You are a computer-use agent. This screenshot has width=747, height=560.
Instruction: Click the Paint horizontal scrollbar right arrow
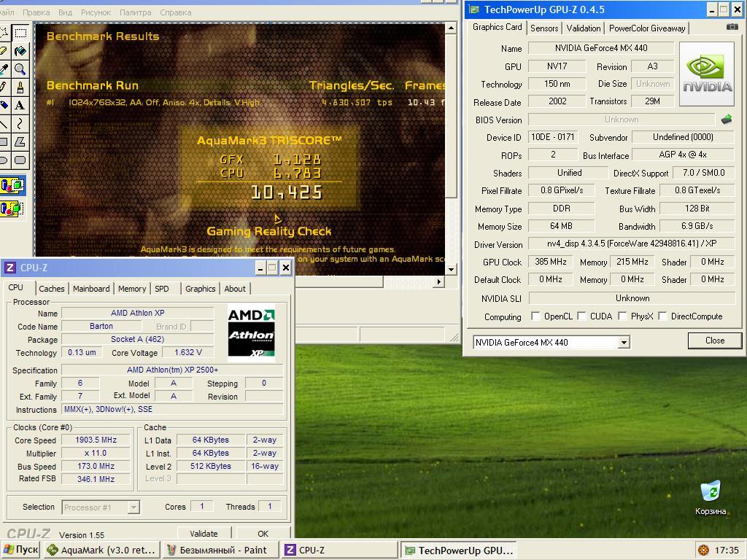(438, 281)
